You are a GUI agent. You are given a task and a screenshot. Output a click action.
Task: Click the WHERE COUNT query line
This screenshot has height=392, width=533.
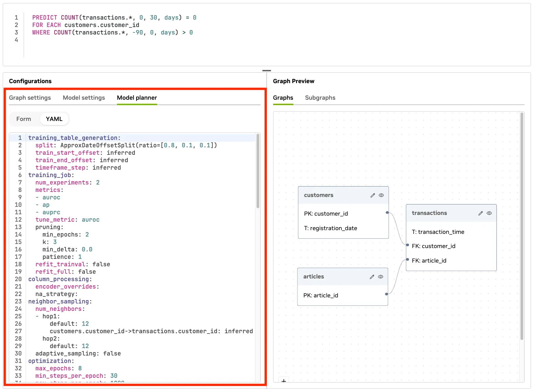click(x=113, y=32)
